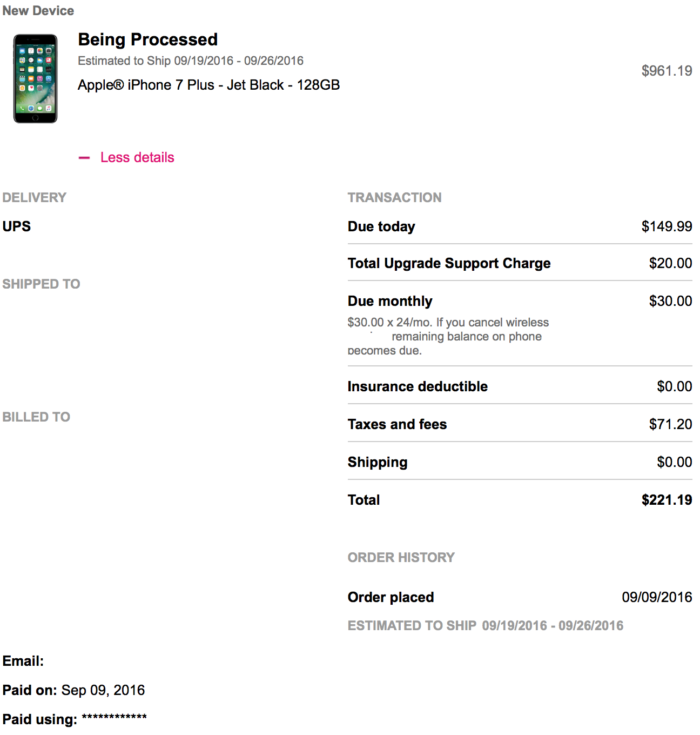Select the Shipping row label
Image resolution: width=700 pixels, height=735 pixels.
point(378,462)
